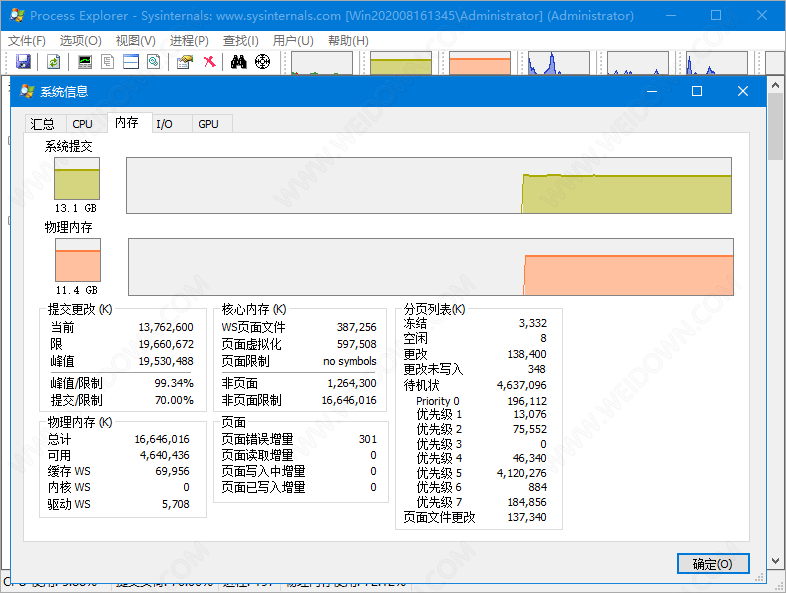Open the 选项(O) menu
The image size is (786, 593).
click(80, 41)
